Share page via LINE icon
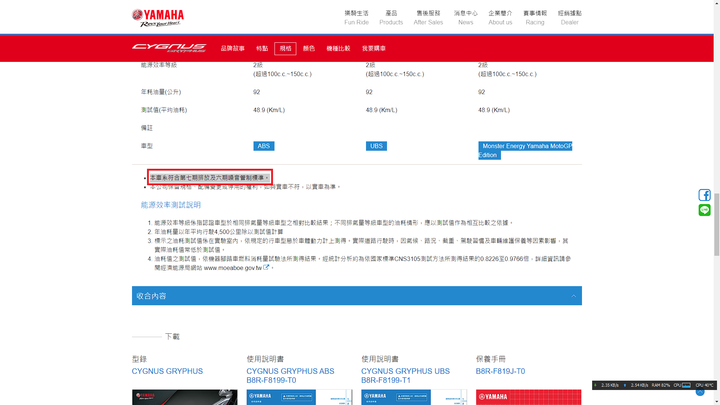This screenshot has height=405, width=720. click(704, 210)
